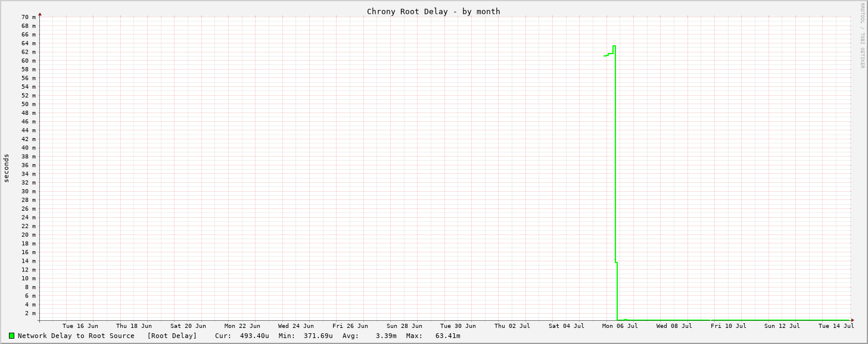Click the '6 m' y-axis tick label
This screenshot has width=868, height=344.
click(30, 296)
